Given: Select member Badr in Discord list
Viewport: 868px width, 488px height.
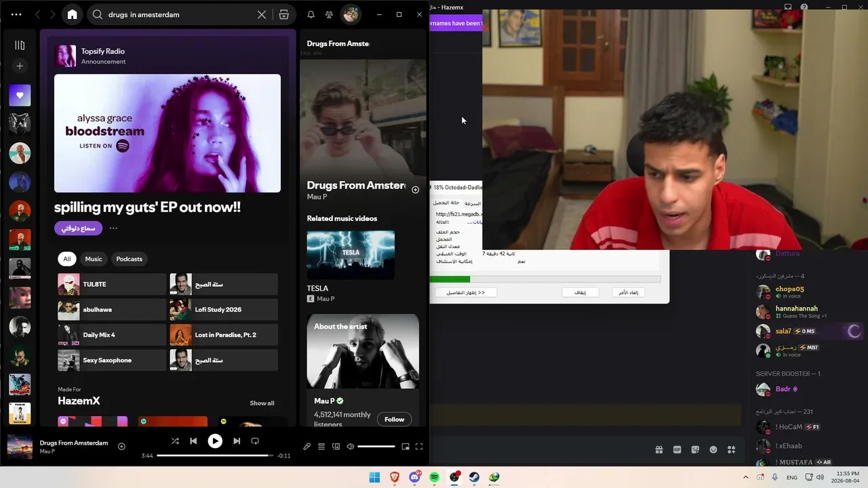Looking at the screenshot, I should 808,390.
